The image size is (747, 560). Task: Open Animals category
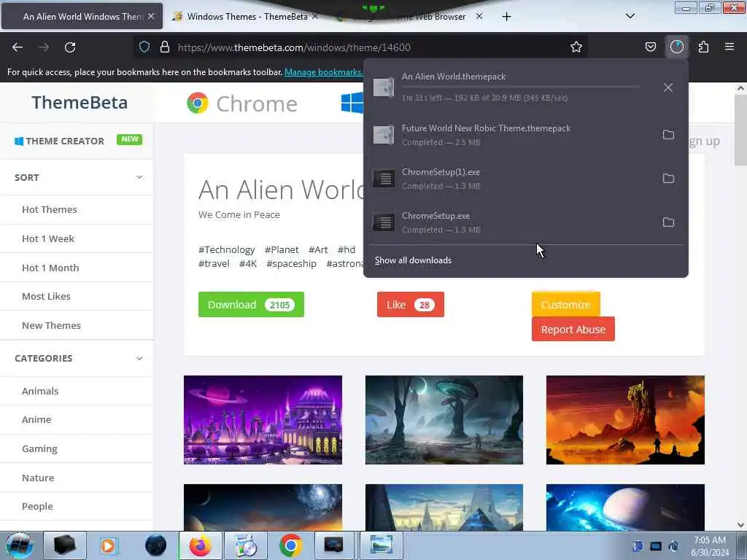[40, 391]
